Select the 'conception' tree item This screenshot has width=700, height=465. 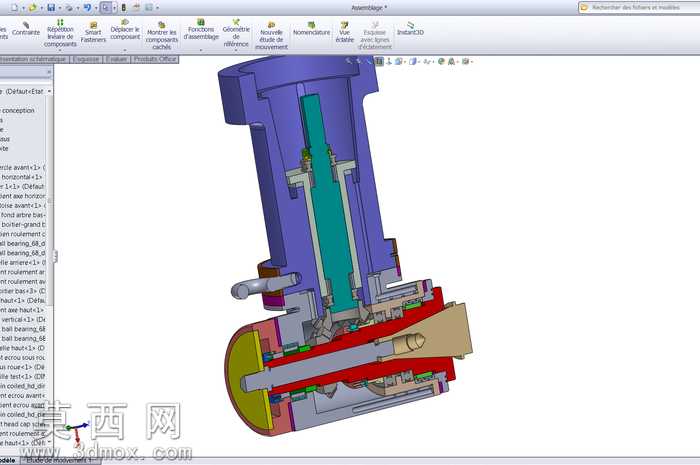pos(18,111)
